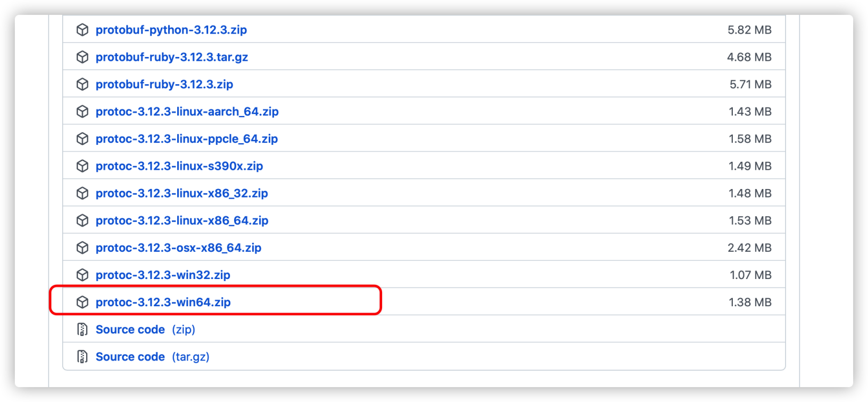
Task: Click package icon beside protoc linux-ppcle_64 zip
Action: [82, 138]
